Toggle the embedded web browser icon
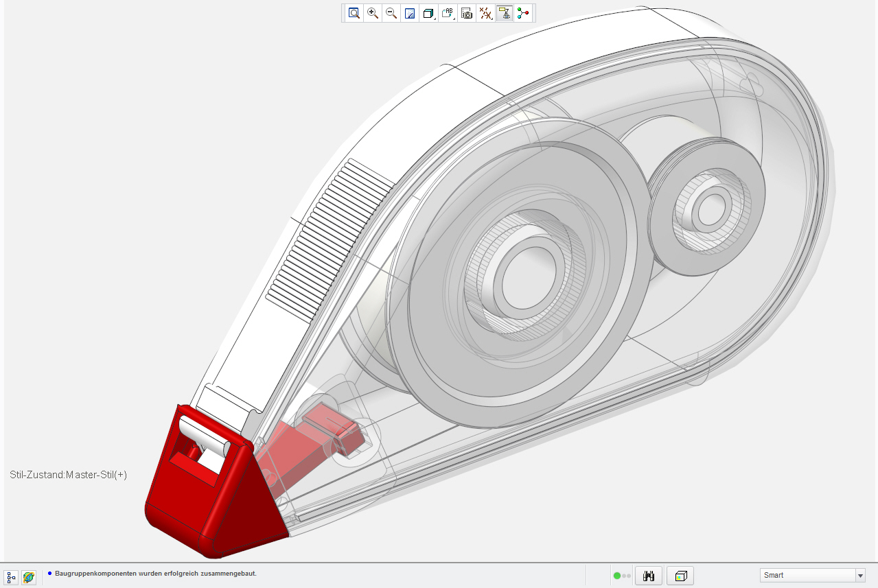 29,578
